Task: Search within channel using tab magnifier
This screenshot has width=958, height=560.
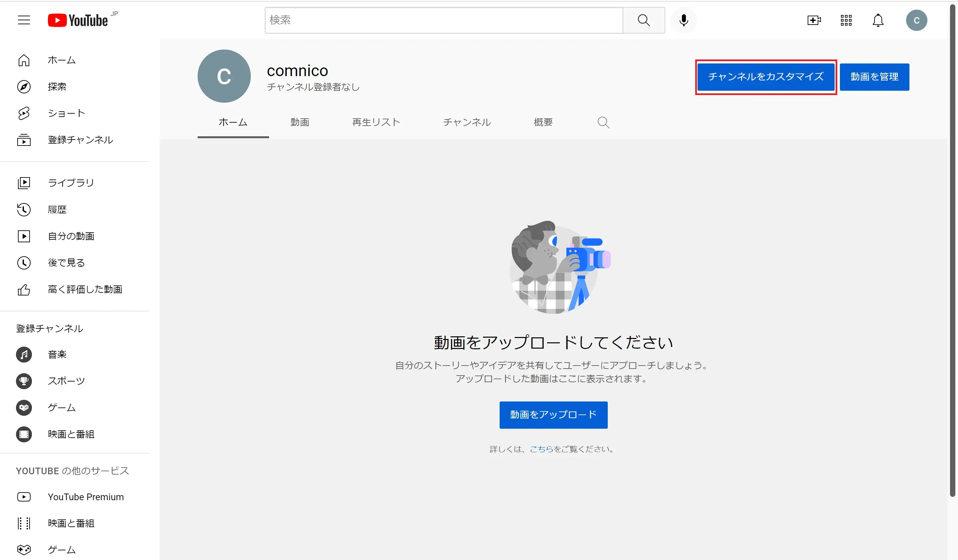Action: coord(603,122)
